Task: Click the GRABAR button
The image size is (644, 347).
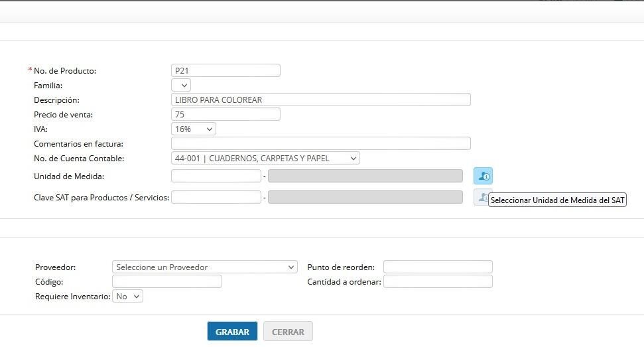Action: pos(233,331)
